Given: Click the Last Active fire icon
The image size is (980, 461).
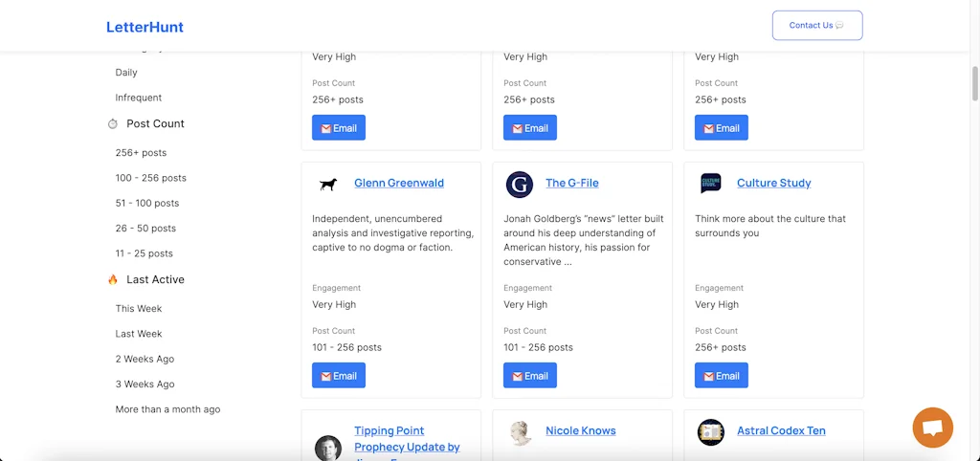Looking at the screenshot, I should (x=113, y=280).
